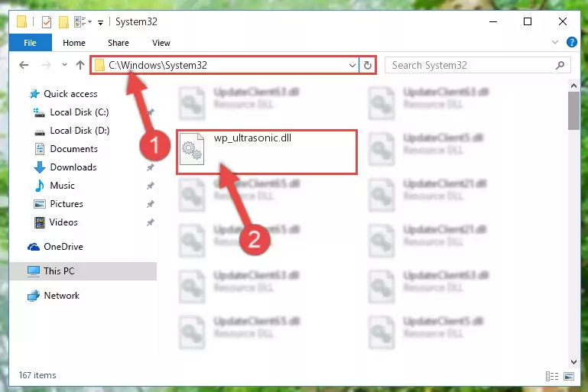The width and height of the screenshot is (588, 392).
Task: Select This PC in the navigation pane
Action: click(83, 271)
